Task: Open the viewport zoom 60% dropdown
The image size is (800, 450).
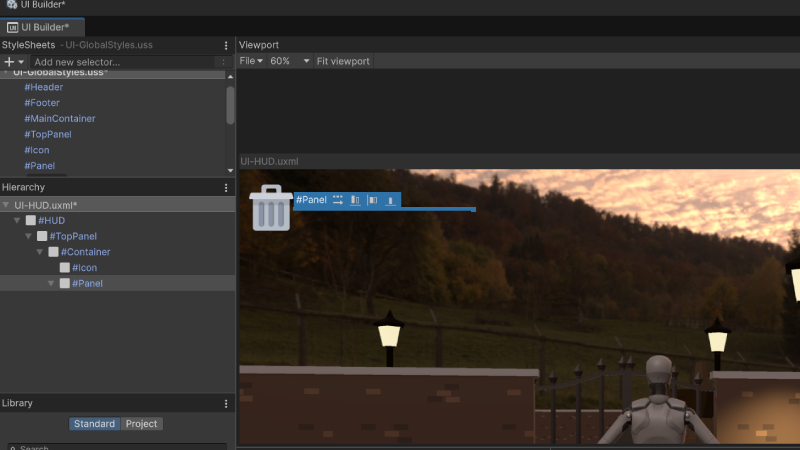Action: [x=290, y=62]
